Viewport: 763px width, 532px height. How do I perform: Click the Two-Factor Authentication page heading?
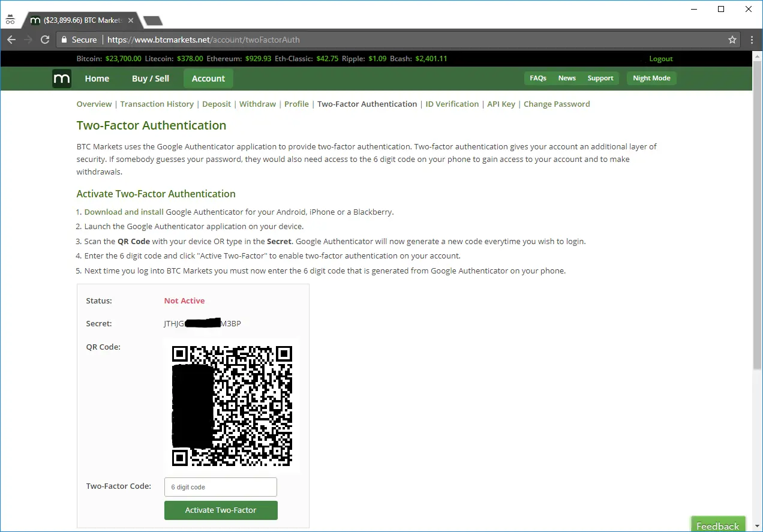click(151, 125)
